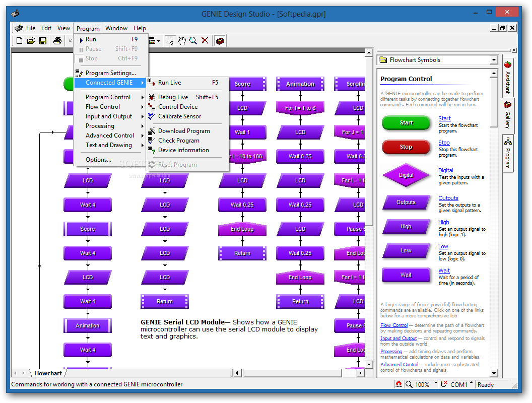Click the symbols panel scroll down arrow

pos(494,373)
